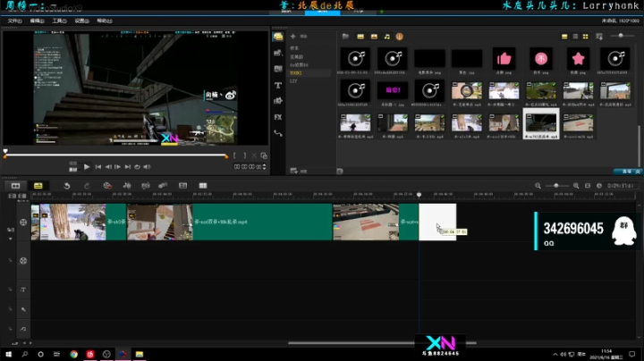Open Chrome from the Windows taskbar

[x=74, y=354]
